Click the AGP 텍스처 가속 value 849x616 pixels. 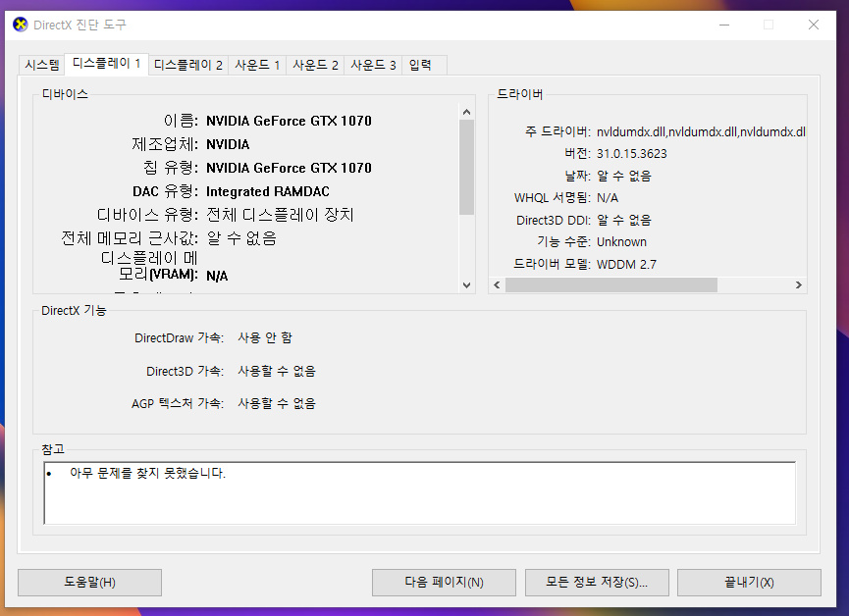(277, 404)
